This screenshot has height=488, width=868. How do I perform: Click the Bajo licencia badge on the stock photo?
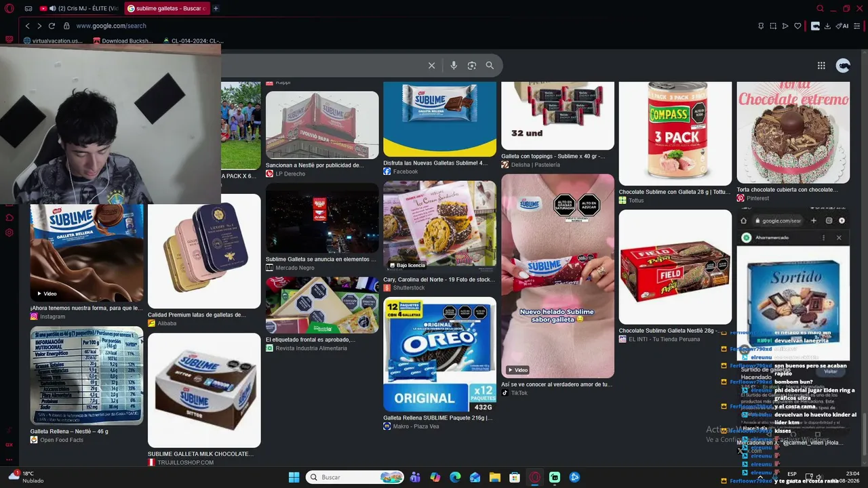(407, 265)
